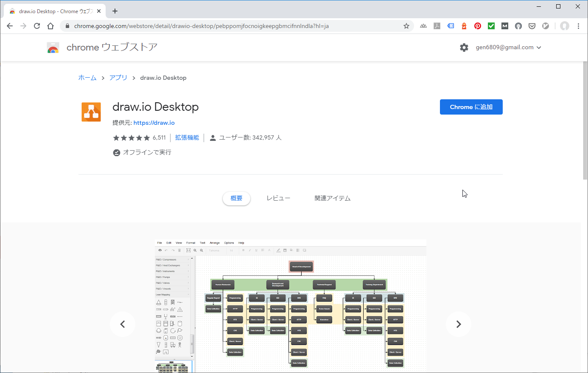Image resolution: width=588 pixels, height=373 pixels.
Task: Go back to the previous page
Action: point(10,26)
